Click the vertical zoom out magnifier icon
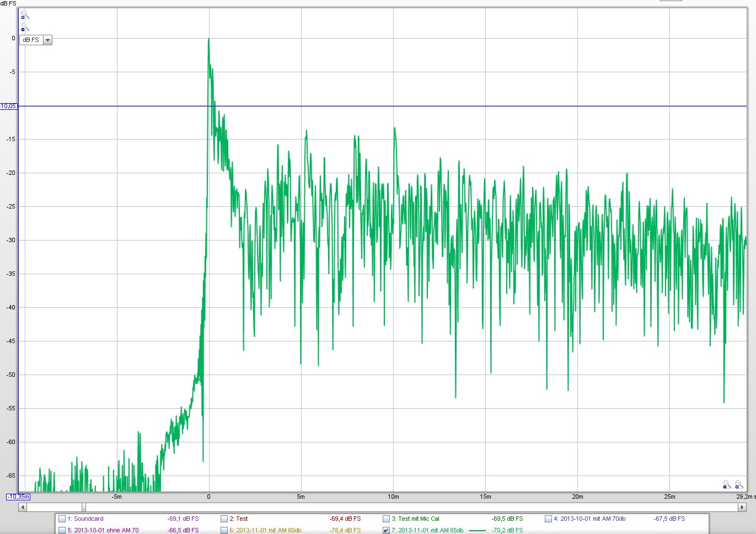The height and width of the screenshot is (534, 756). [x=24, y=27]
